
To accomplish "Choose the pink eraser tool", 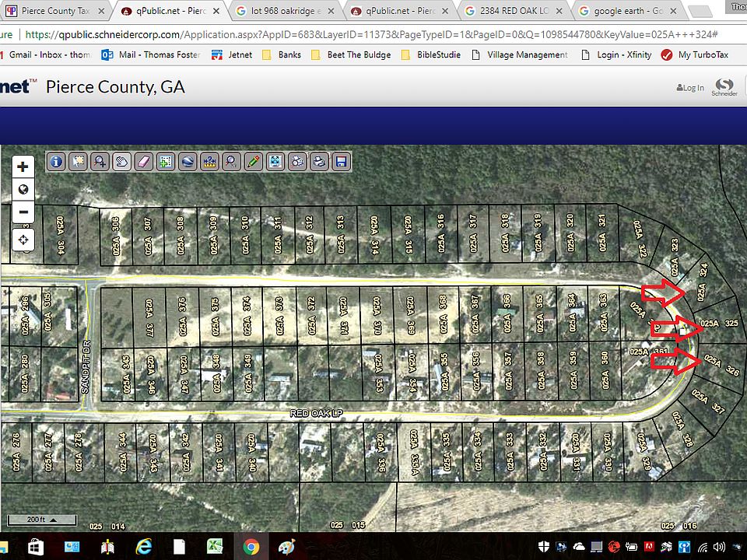I will point(143,161).
